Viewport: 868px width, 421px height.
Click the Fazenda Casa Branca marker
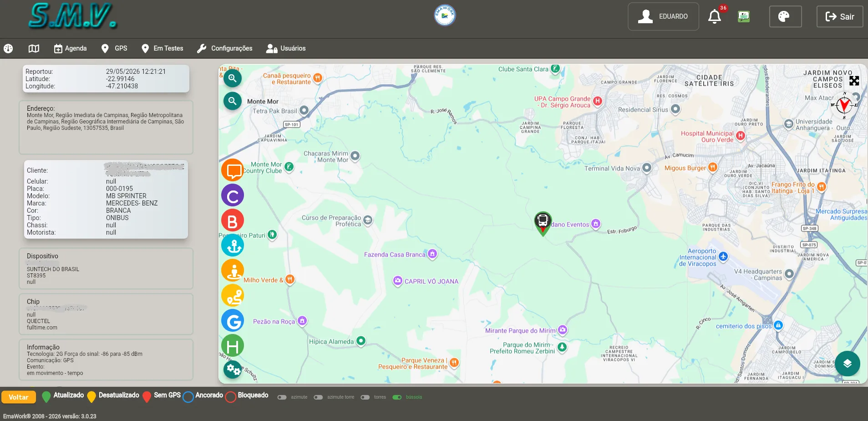tap(432, 254)
